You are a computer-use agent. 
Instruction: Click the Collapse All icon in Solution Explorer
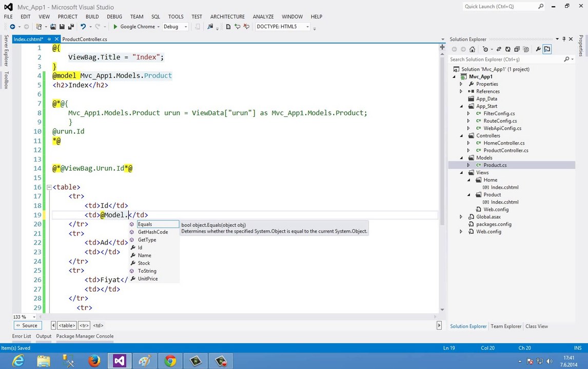click(517, 49)
